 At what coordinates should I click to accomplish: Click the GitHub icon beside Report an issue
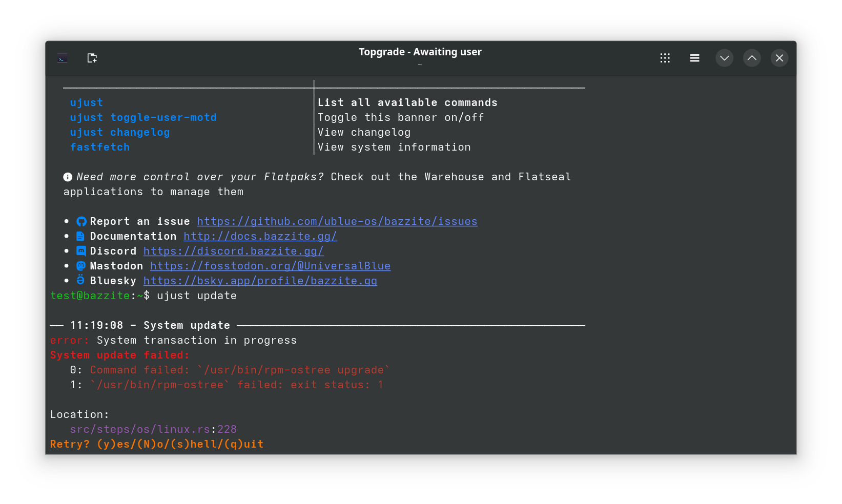pos(81,221)
